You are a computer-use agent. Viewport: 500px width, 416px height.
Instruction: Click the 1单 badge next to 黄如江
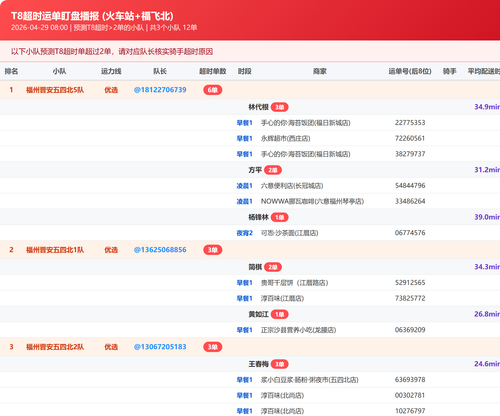[x=280, y=314]
